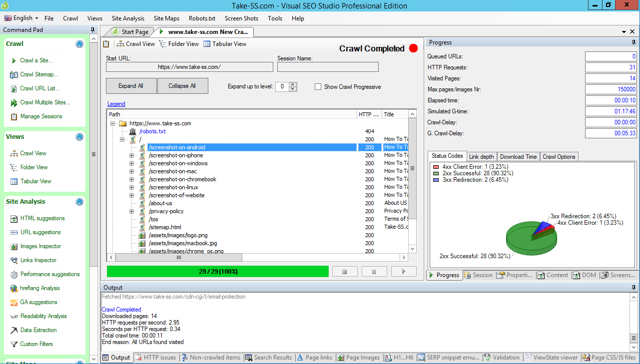Switch to the Link depth tab
640x364 pixels.
482,157
